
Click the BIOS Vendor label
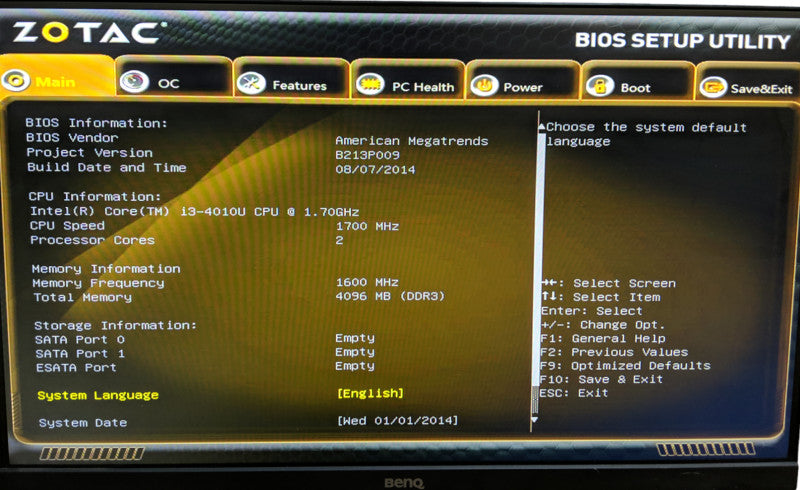(72, 138)
